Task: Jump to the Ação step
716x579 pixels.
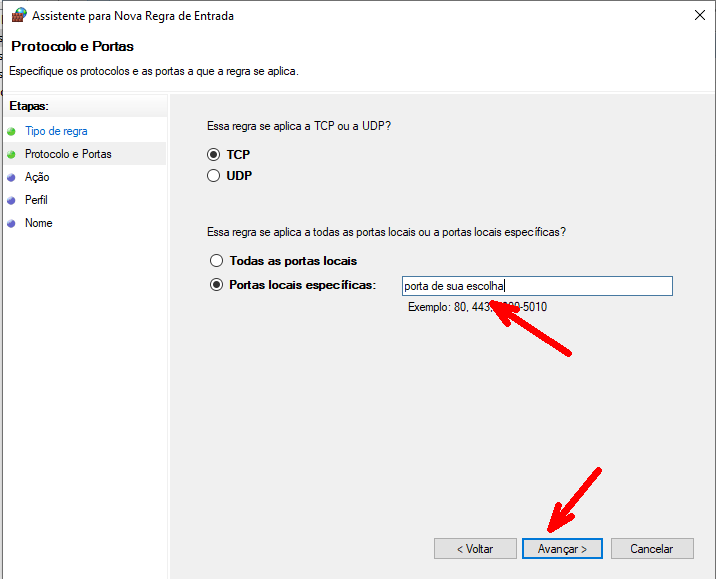Action: [x=37, y=177]
